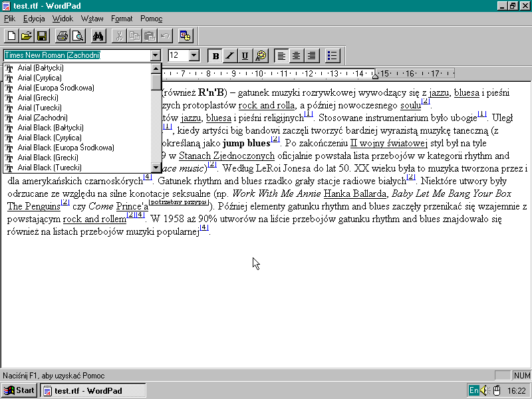532x399 pixels.
Task: Click the 16:22 clock in tray
Action: click(517, 391)
